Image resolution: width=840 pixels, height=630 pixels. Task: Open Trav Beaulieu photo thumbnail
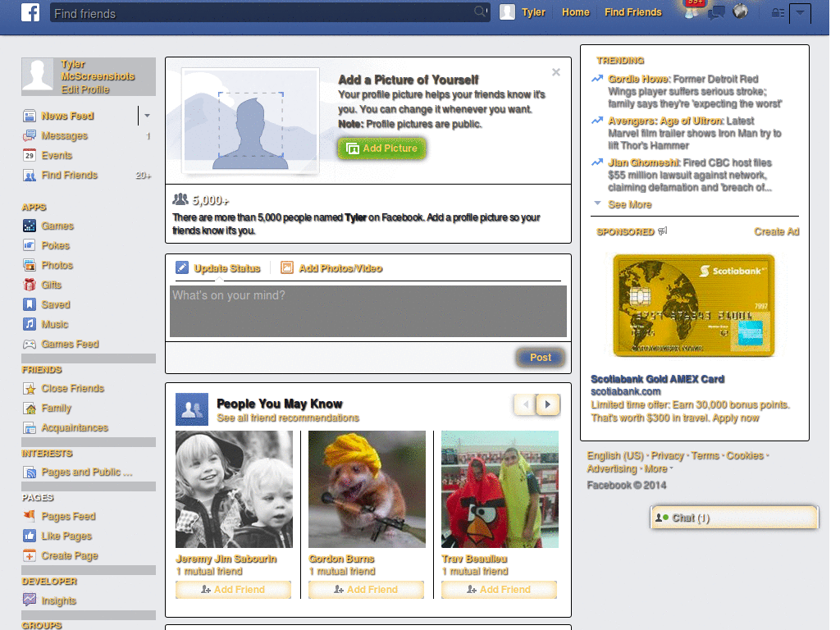click(x=500, y=489)
